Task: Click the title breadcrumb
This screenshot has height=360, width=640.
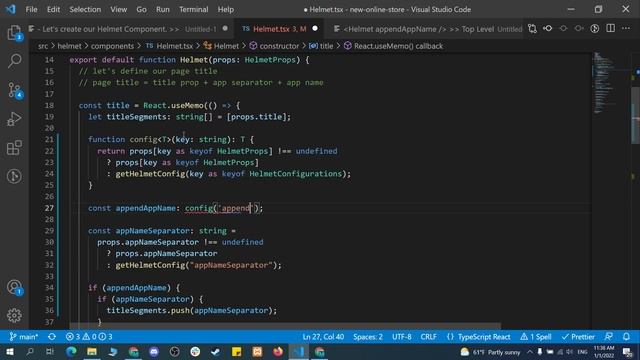Action: point(321,46)
